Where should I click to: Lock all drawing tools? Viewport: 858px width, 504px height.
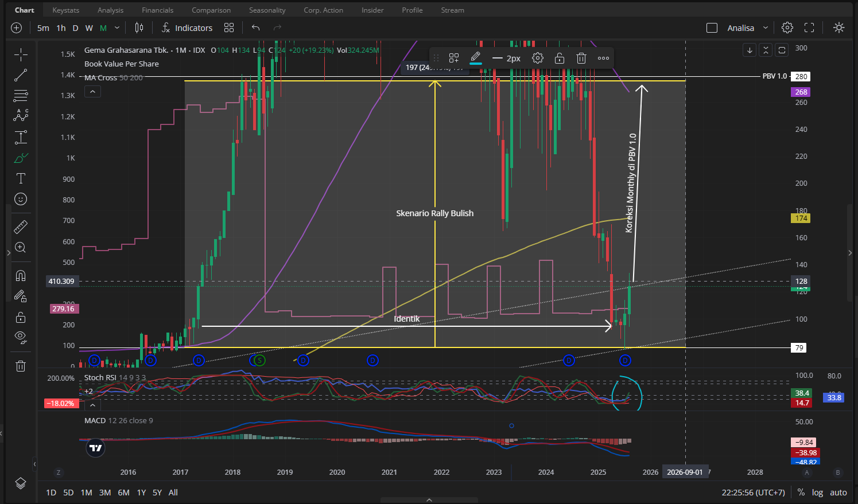tap(21, 317)
